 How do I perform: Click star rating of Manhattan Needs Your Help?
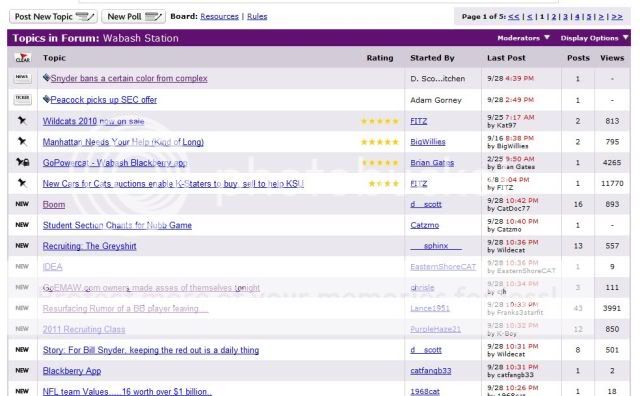tap(380, 142)
